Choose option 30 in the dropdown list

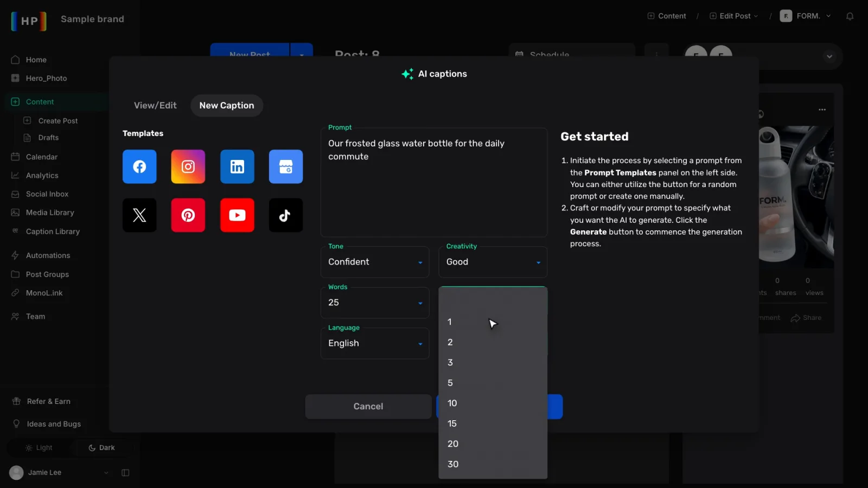tap(493, 464)
